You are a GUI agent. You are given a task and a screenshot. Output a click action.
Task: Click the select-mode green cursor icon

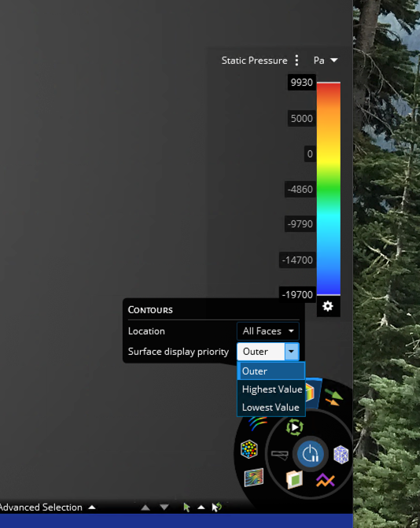click(x=186, y=507)
